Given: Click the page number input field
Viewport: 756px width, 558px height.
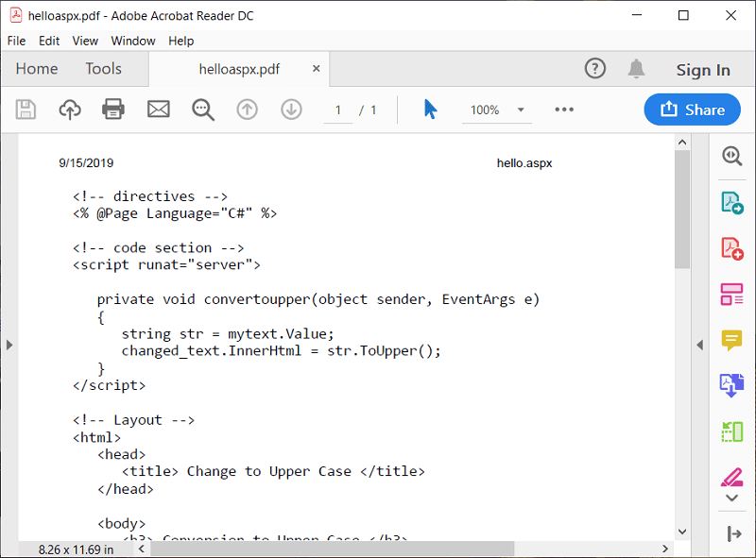Looking at the screenshot, I should click(338, 110).
